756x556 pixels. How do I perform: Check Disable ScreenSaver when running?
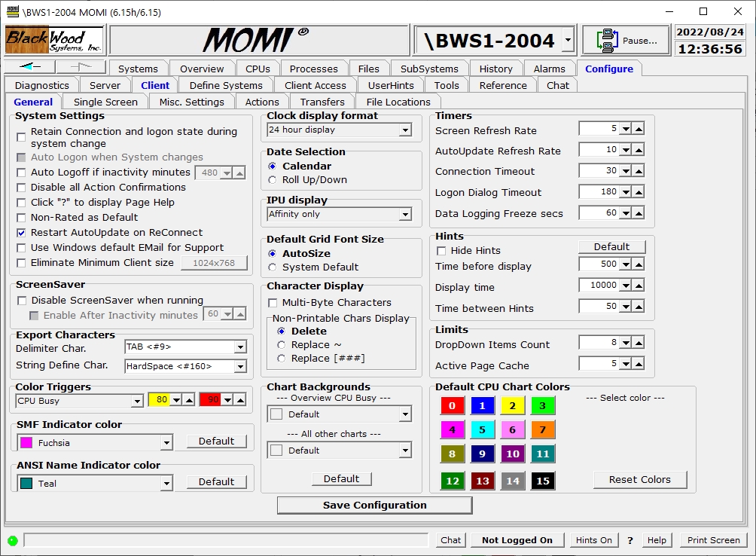click(x=22, y=301)
